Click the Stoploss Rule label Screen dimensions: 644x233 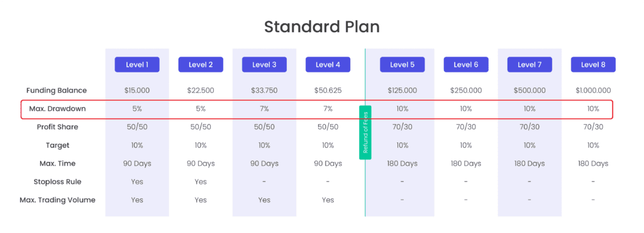(x=57, y=181)
